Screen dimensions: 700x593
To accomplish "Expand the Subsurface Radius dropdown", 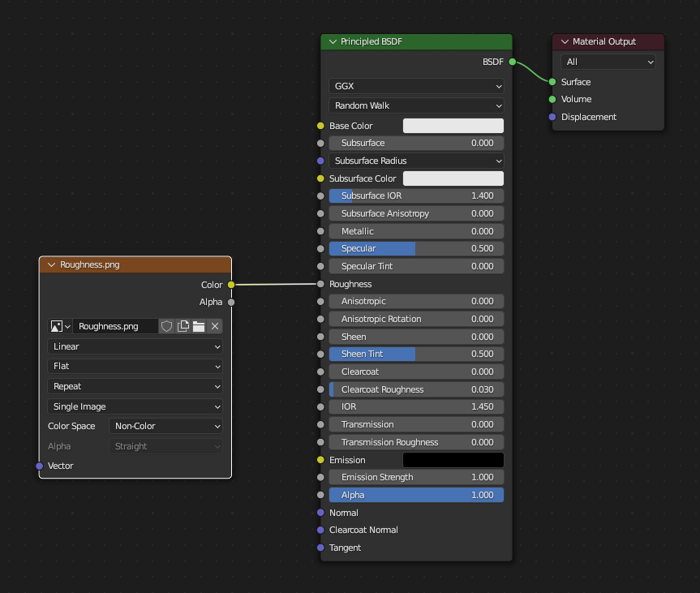I will [x=416, y=161].
